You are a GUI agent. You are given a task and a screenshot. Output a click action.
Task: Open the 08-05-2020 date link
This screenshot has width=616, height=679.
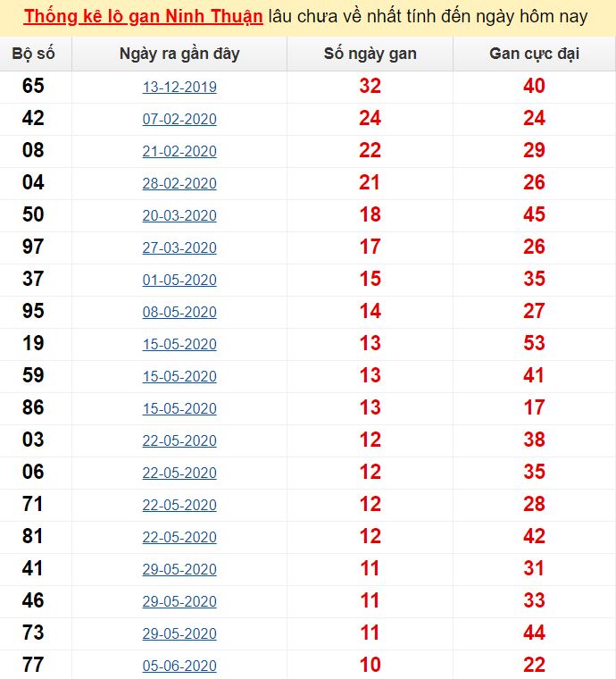(179, 313)
